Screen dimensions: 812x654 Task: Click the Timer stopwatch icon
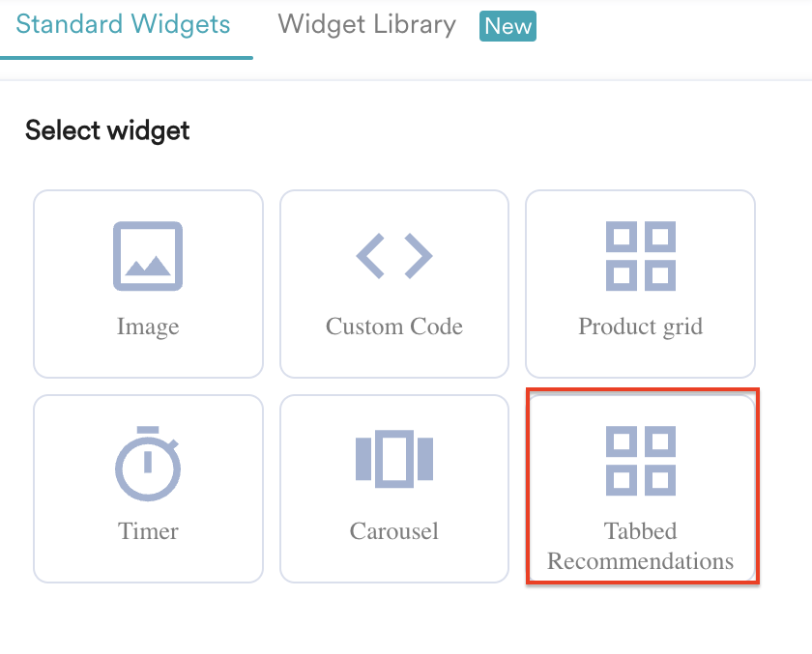pos(148,461)
